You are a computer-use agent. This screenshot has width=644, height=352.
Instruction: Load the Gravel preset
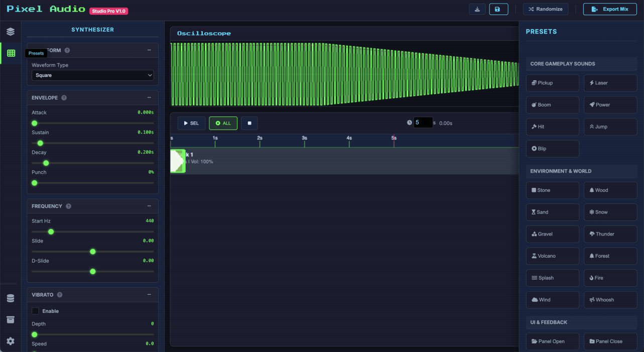552,234
